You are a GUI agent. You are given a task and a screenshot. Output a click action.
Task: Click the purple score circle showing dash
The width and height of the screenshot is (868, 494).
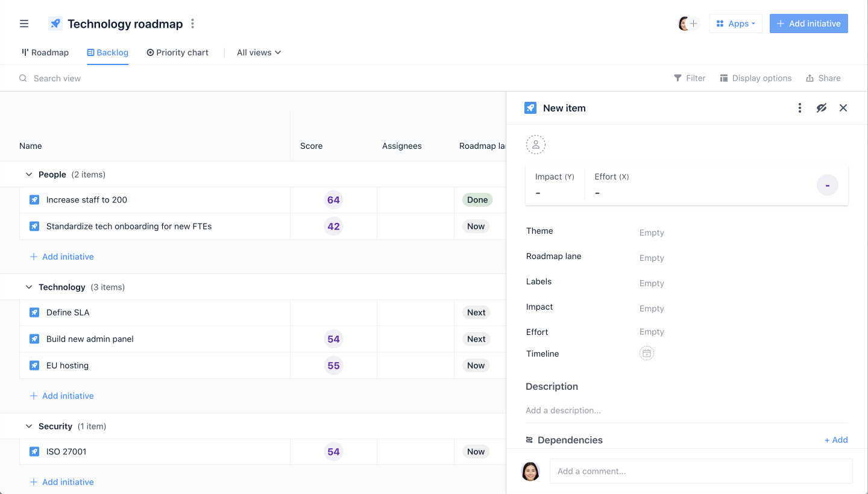click(827, 185)
